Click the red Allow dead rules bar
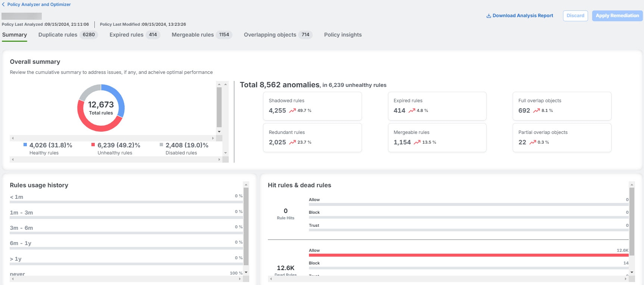 point(469,255)
